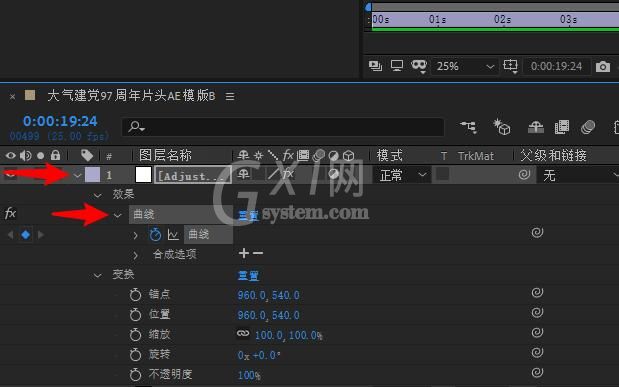Click the graph icon beside 曲线 property

[173, 235]
